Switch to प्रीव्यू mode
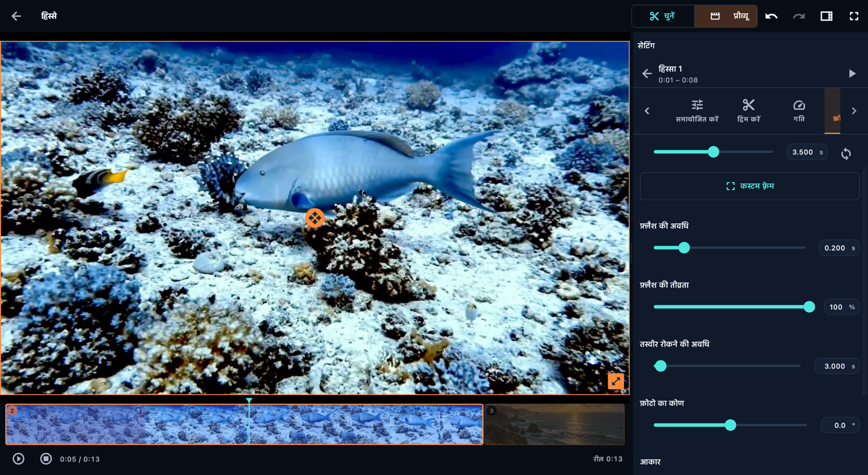This screenshot has width=868, height=475. click(x=726, y=16)
